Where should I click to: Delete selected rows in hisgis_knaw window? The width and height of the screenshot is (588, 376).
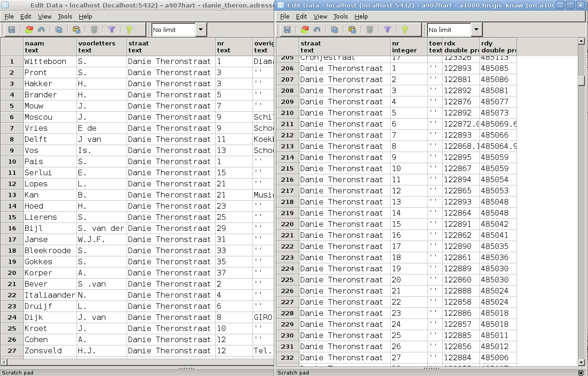(370, 30)
